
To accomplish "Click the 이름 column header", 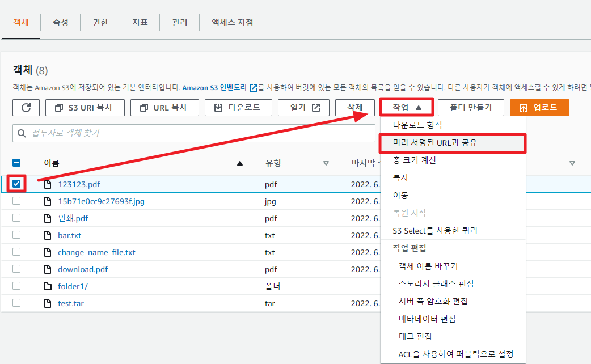I will pos(52,163).
